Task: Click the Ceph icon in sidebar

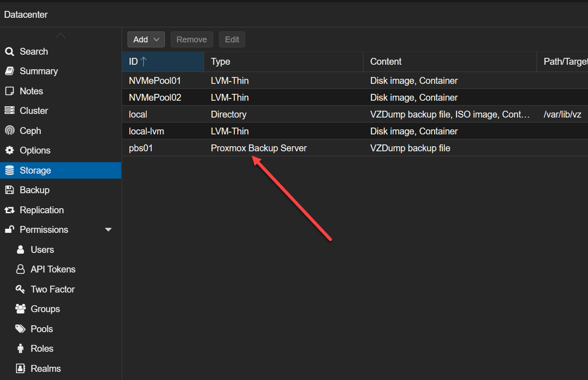Action: coord(9,131)
